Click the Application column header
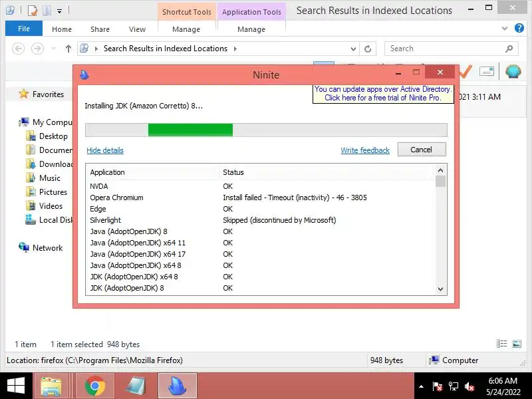This screenshot has height=399, width=532. (152, 172)
